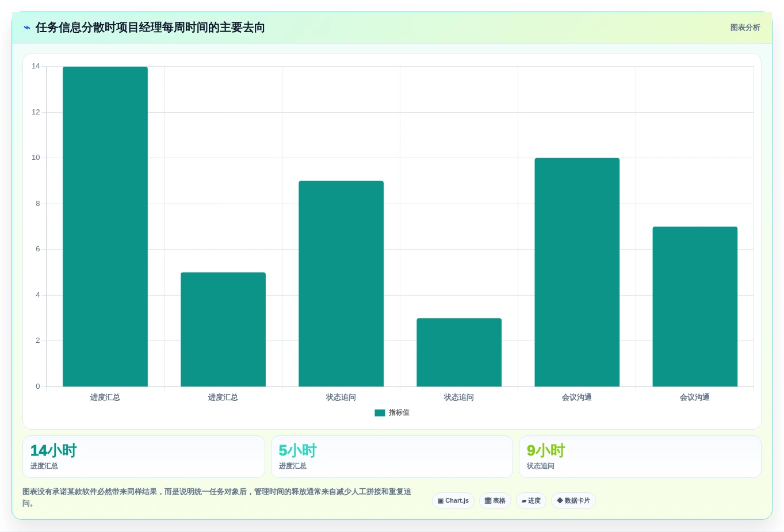This screenshot has width=784, height=532.
Task: Open the 5小时 进度汇总 data card
Action: [x=392, y=457]
